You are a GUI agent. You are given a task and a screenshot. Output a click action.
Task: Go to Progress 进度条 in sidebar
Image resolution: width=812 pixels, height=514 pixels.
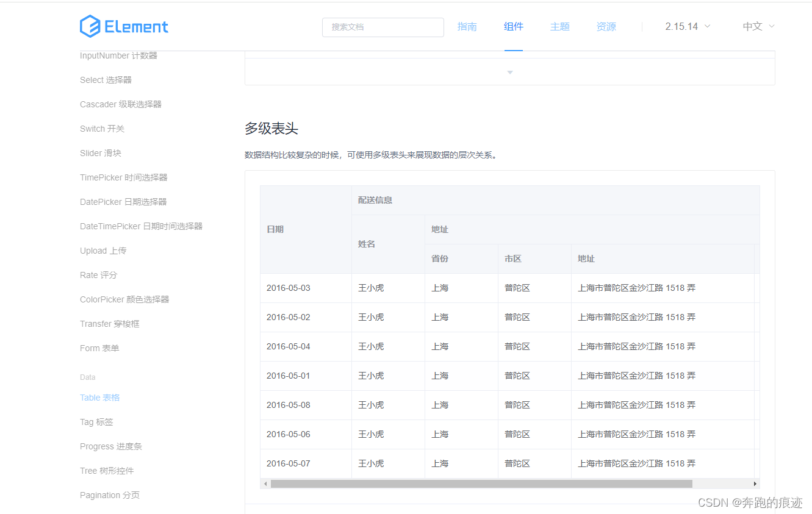pos(111,446)
